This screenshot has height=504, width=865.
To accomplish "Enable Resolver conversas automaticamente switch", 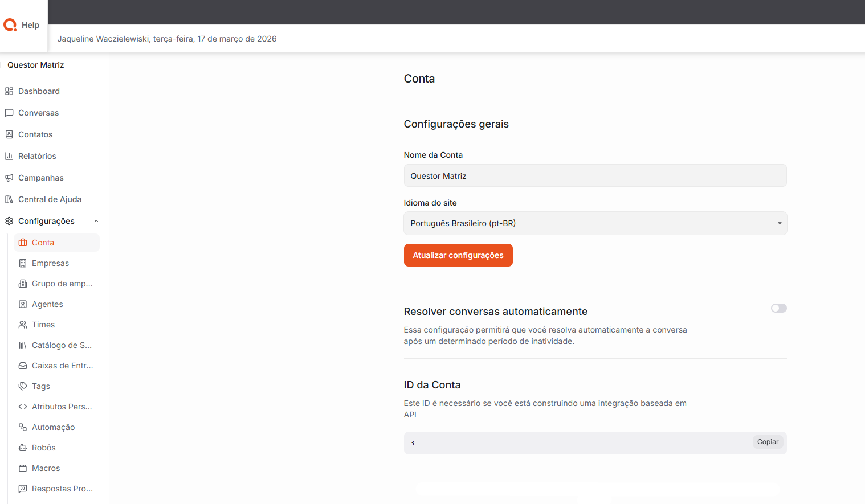I will 778,308.
